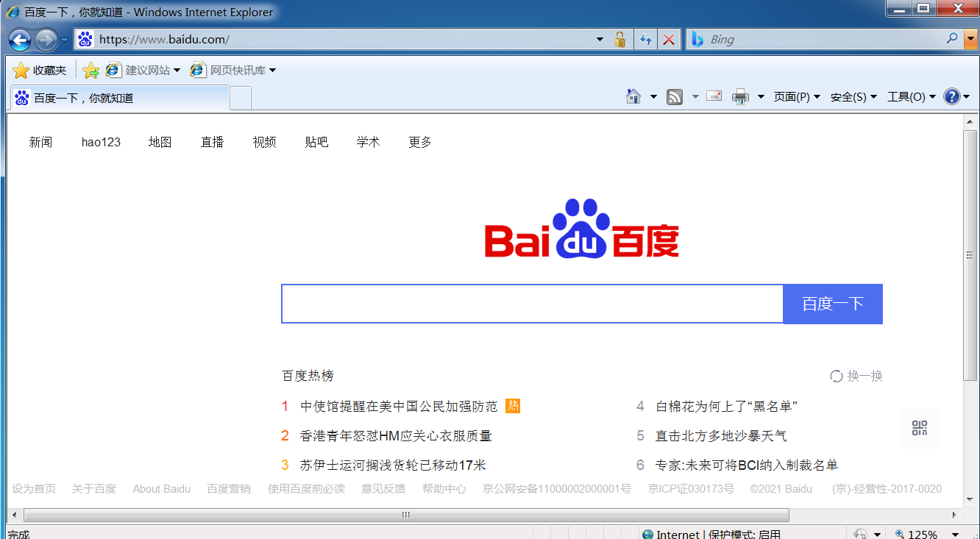Expand the Home button dropdown arrow
The width and height of the screenshot is (980, 539).
click(653, 97)
